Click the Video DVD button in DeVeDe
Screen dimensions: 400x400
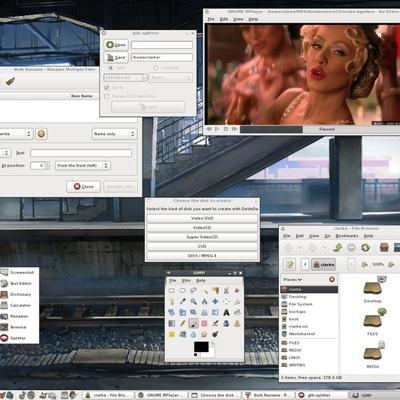(x=202, y=218)
